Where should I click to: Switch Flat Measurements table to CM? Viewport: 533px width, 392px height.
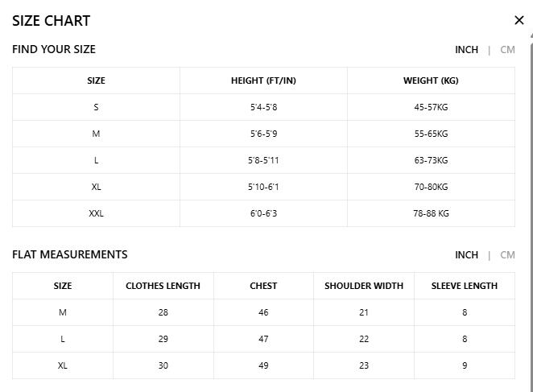[x=507, y=255]
